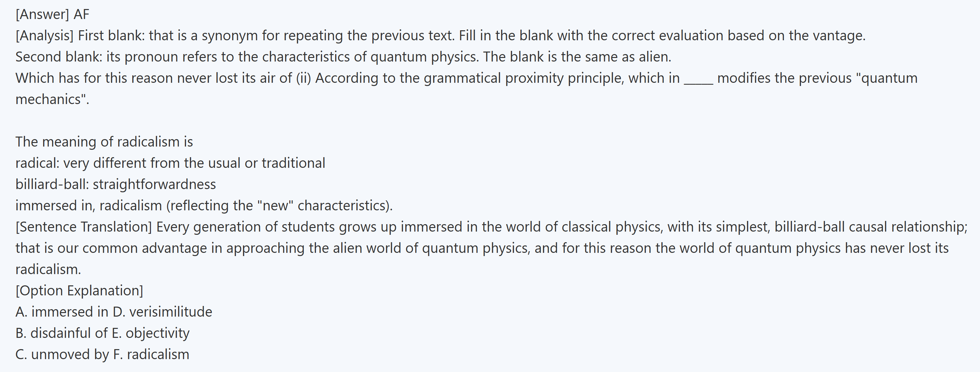Image resolution: width=980 pixels, height=372 pixels.
Task: Click the "[Option Explanation]" heading
Action: 79,291
